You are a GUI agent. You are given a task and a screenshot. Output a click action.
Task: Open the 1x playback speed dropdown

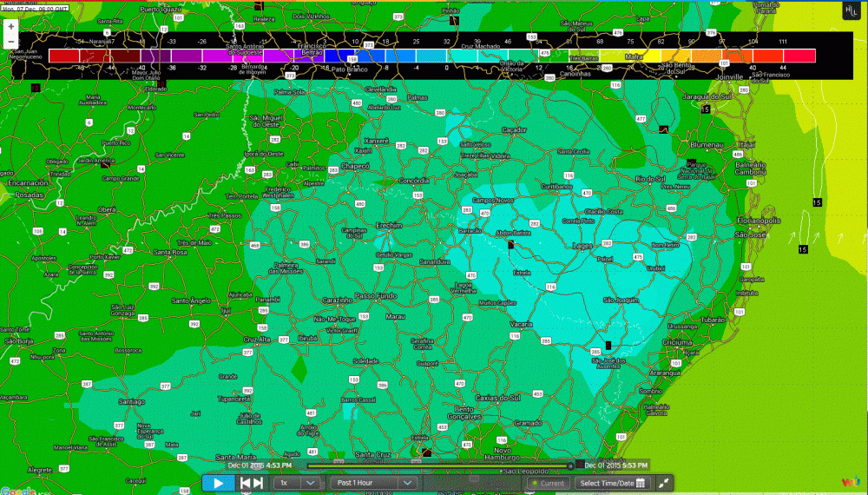click(x=296, y=483)
